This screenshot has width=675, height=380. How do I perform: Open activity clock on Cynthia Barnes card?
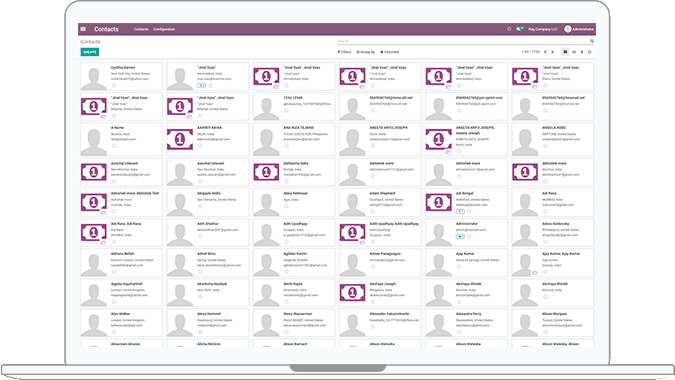(114, 86)
